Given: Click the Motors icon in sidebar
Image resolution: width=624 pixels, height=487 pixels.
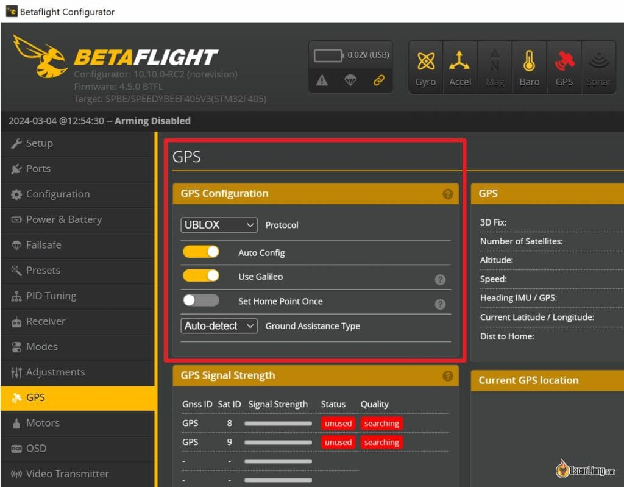Looking at the screenshot, I should click(x=16, y=423).
